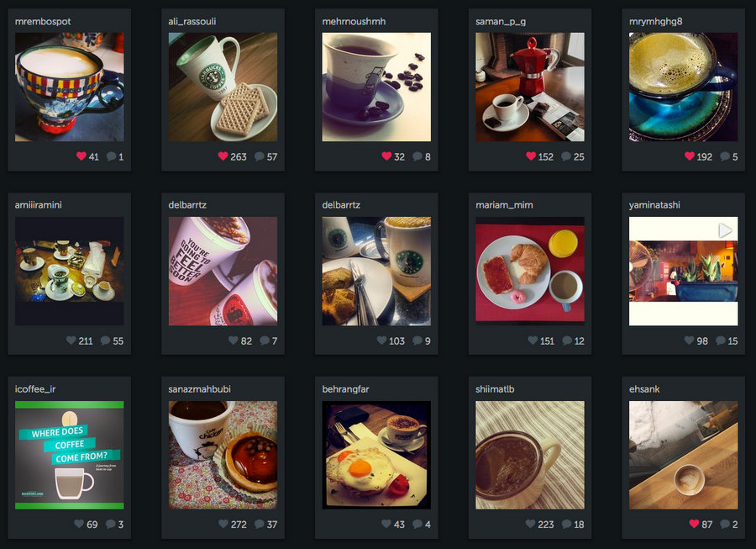Click heart icon on icoffee_ir's post
The height and width of the screenshot is (549, 756).
pos(79,524)
